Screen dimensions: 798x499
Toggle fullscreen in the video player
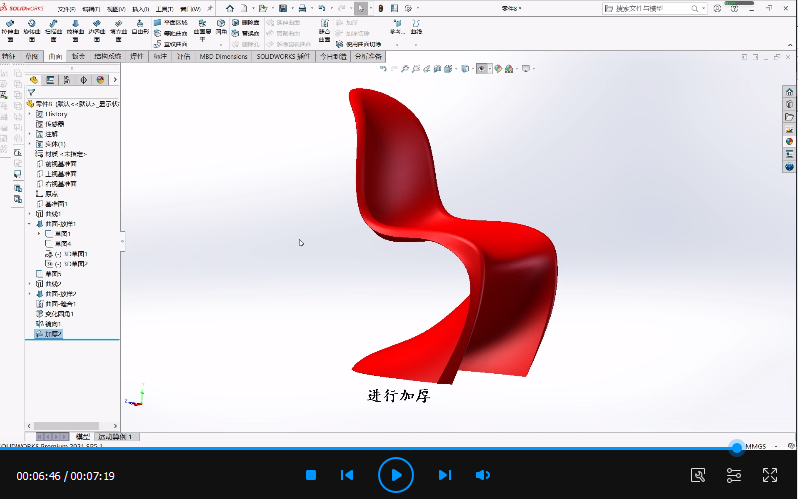(770, 475)
